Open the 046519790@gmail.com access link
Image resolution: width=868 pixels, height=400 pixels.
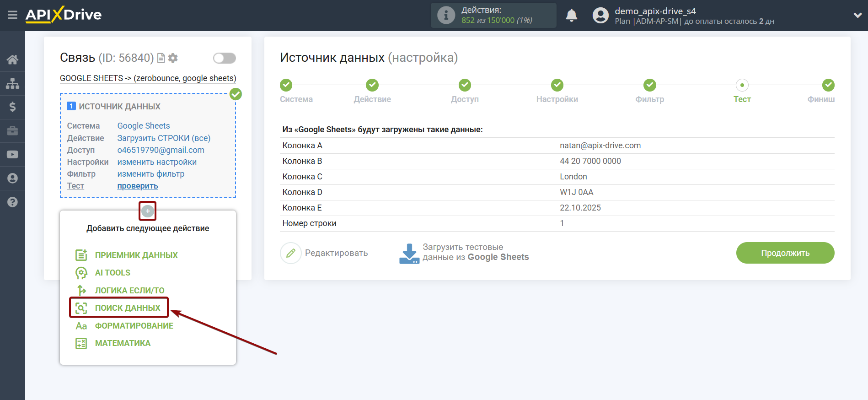161,150
